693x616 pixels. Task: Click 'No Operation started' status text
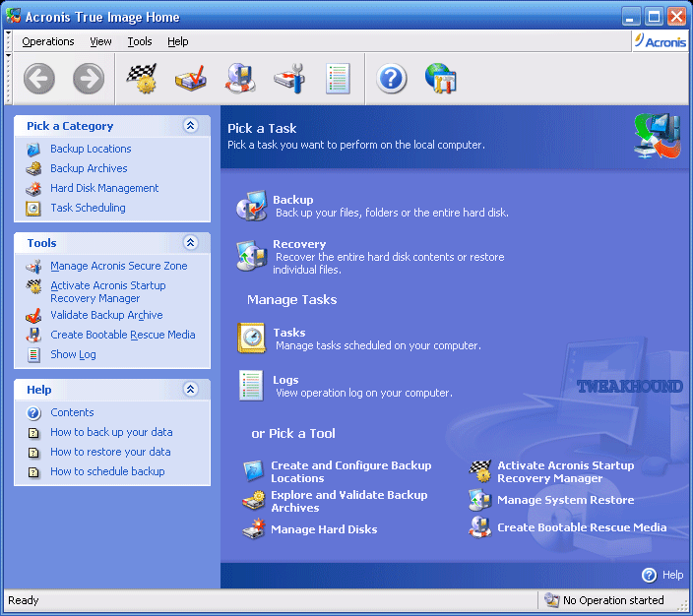(613, 600)
